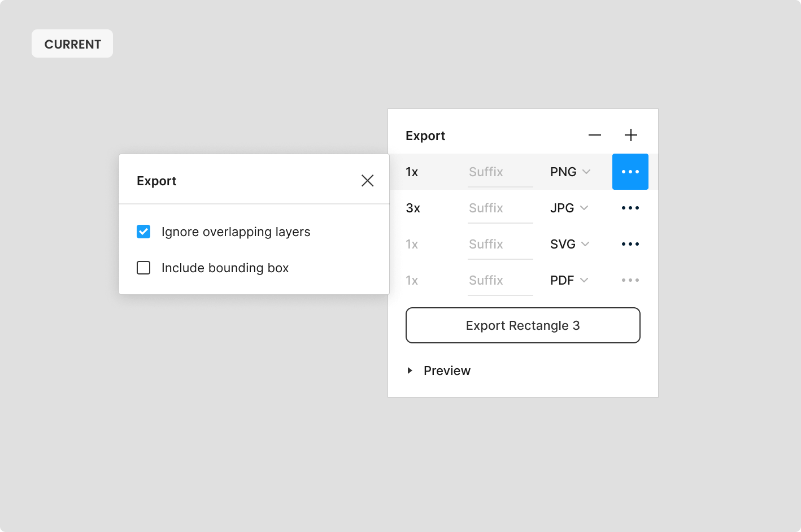Change the SVG format via its dropdown
Viewport: 801px width, 532px height.
point(570,244)
